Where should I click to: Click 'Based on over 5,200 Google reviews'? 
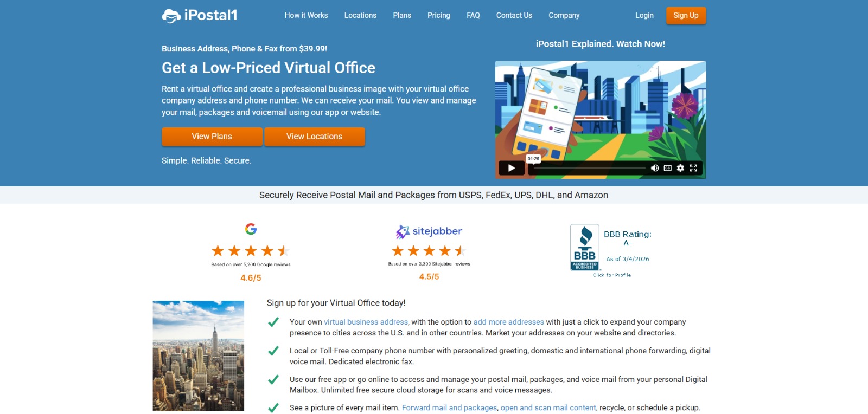coord(251,265)
